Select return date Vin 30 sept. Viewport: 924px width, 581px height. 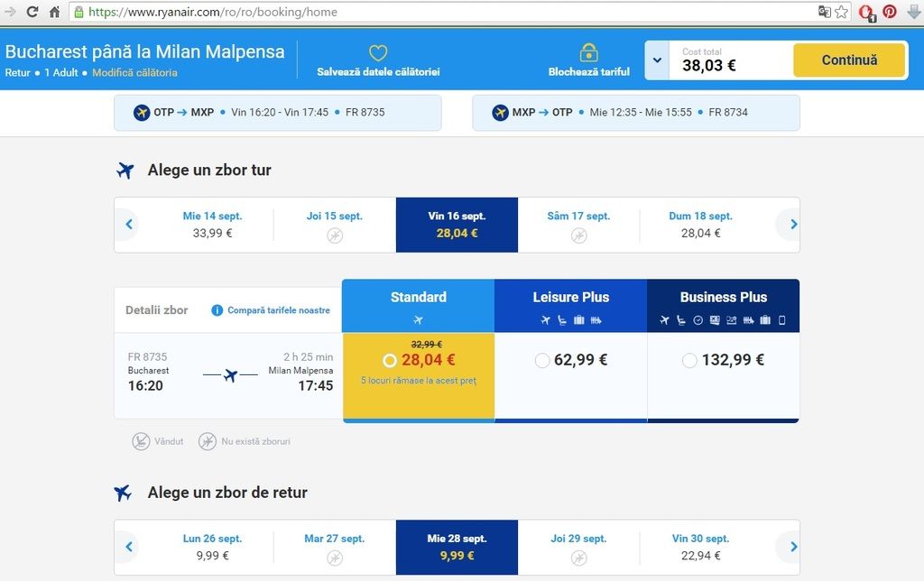700,547
